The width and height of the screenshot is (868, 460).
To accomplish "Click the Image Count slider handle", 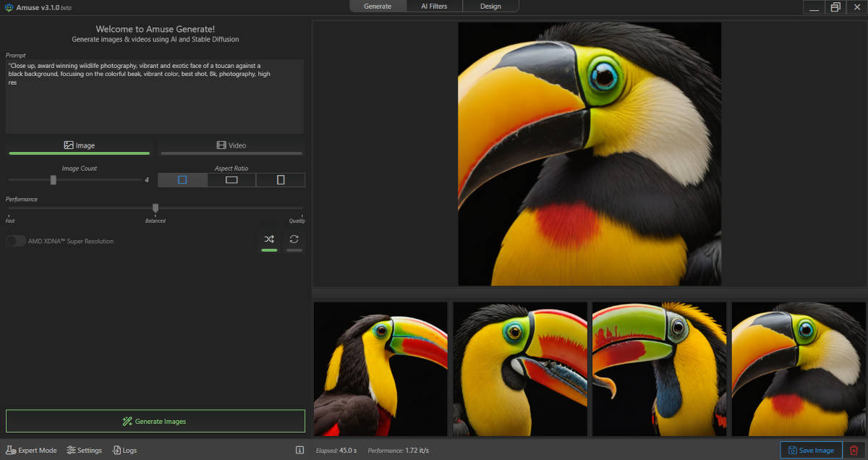I will point(54,180).
